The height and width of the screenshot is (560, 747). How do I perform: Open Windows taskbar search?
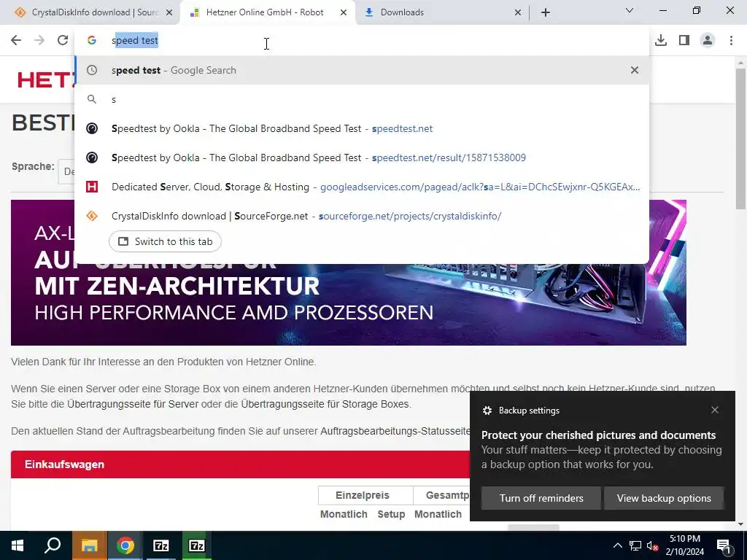point(53,545)
